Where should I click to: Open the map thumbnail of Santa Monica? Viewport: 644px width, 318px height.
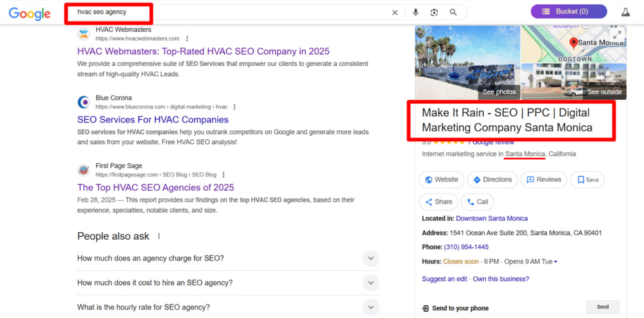574,44
